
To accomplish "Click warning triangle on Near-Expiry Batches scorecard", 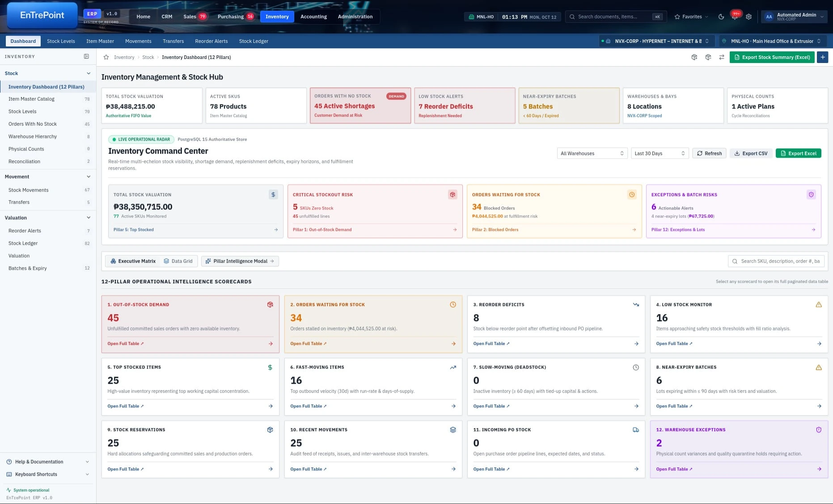I will click(x=819, y=367).
